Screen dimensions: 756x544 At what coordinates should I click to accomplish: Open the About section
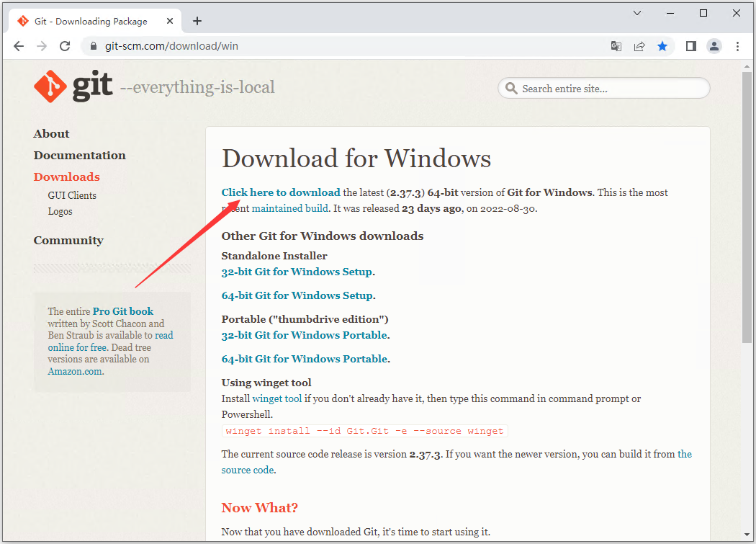click(x=52, y=134)
